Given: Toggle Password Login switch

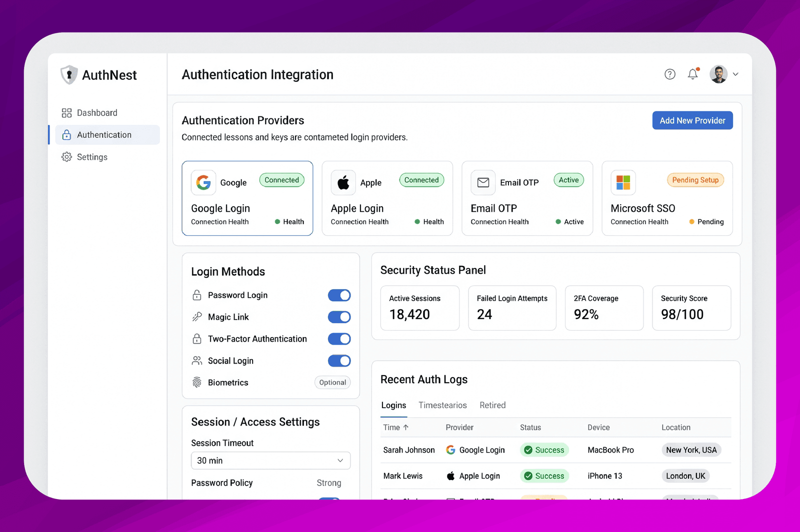Looking at the screenshot, I should point(339,295).
